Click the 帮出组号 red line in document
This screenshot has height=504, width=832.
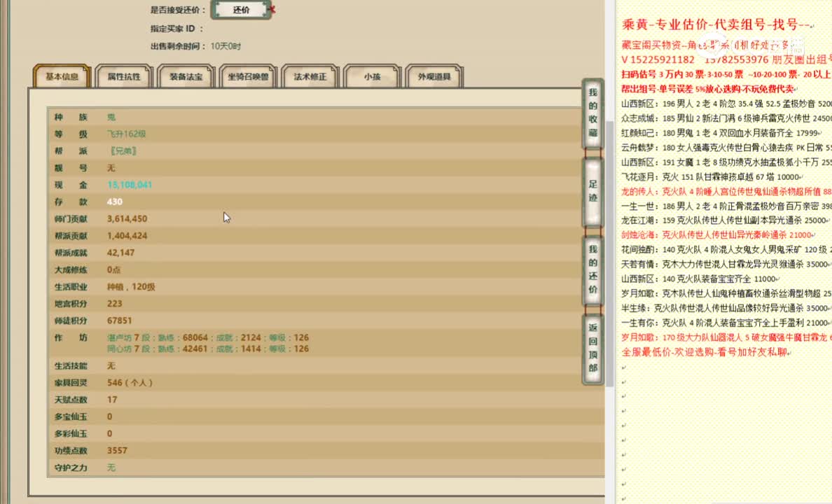(708, 89)
